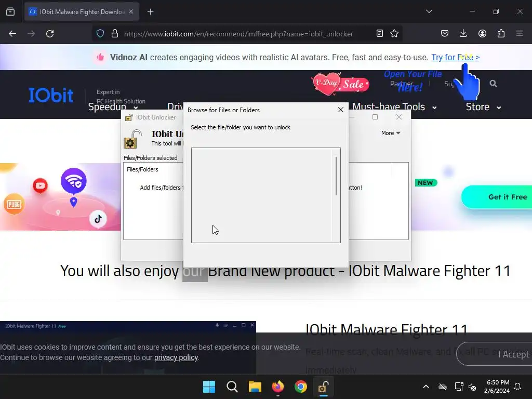
Task: Click the V-Day Sale badge
Action: point(341,84)
